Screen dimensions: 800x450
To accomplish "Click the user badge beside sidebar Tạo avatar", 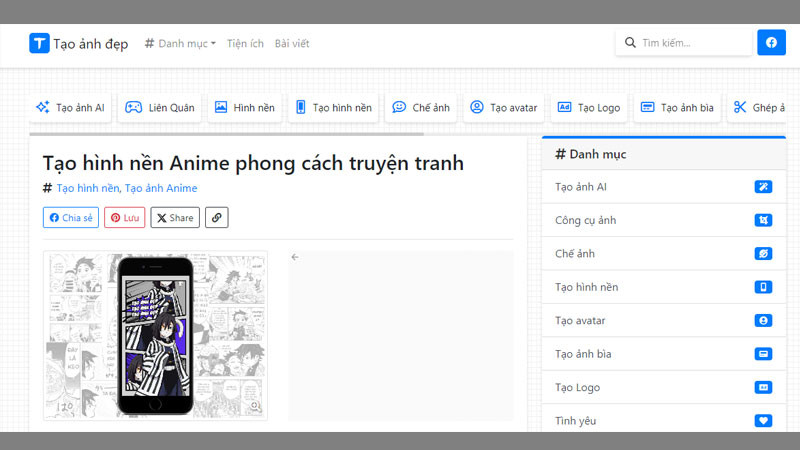I will 763,320.
